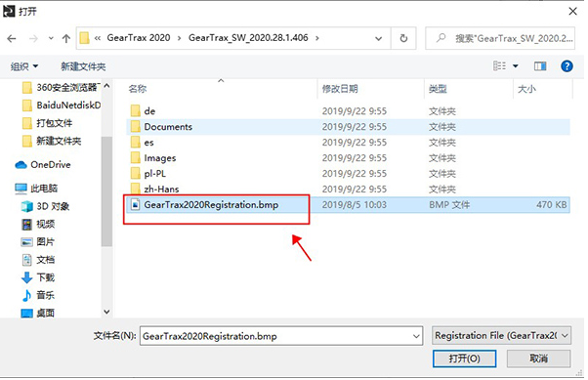Open view options dropdown arrow
This screenshot has height=380, width=588.
pyautogui.click(x=516, y=66)
